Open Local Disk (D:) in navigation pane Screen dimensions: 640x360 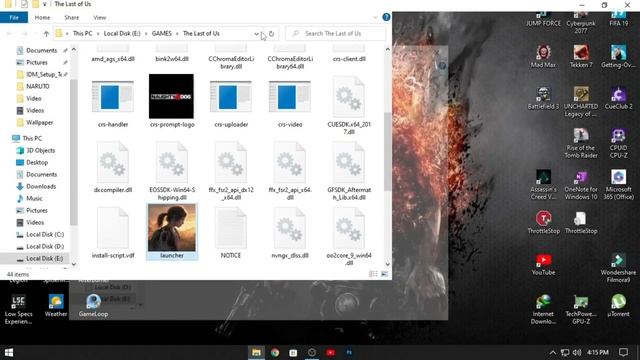(45, 247)
